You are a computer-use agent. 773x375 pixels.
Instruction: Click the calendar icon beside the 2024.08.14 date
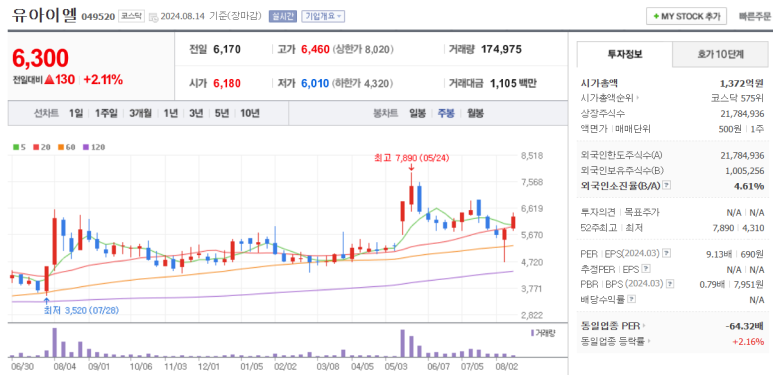tap(154, 17)
